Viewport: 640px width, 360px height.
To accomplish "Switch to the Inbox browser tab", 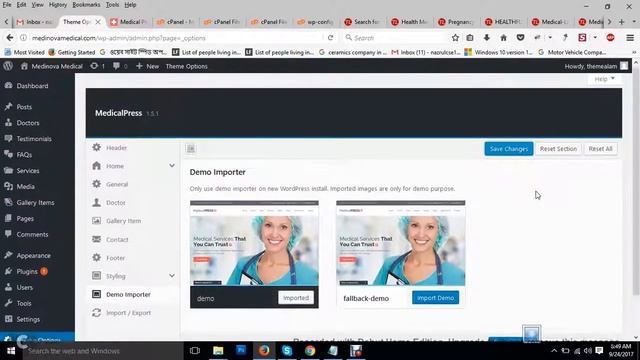I will (x=35, y=22).
